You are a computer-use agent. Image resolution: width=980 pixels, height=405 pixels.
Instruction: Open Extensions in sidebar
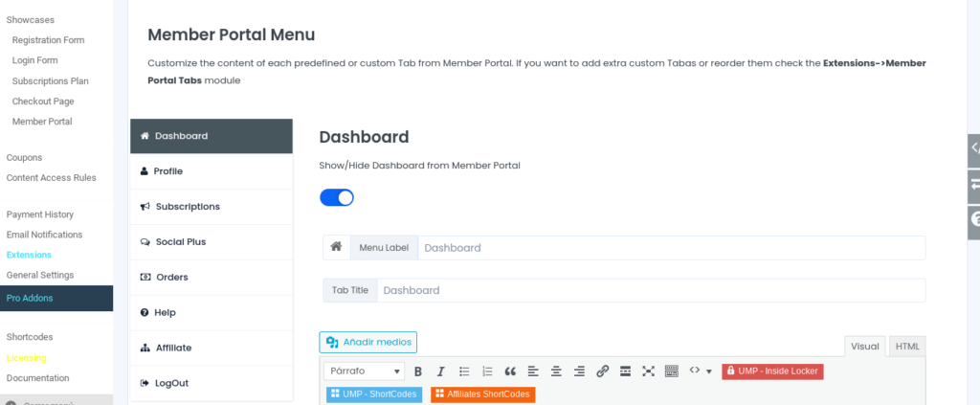29,255
